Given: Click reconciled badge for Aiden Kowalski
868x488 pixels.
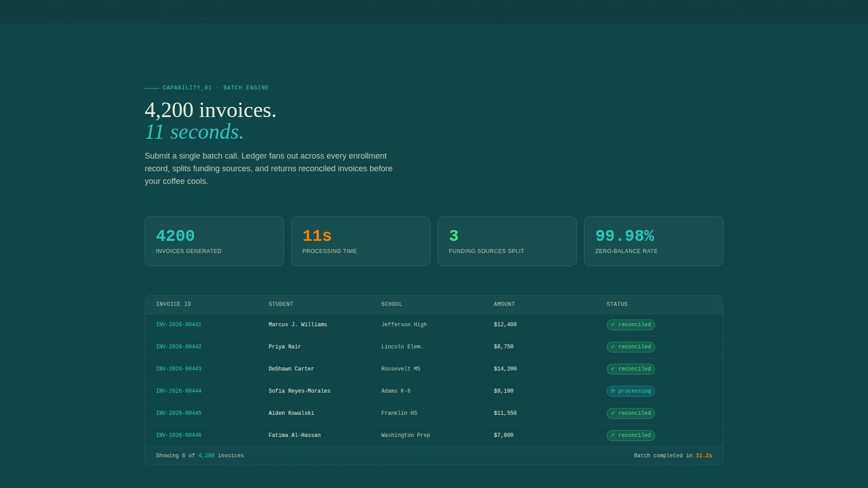Looking at the screenshot, I should [631, 413].
